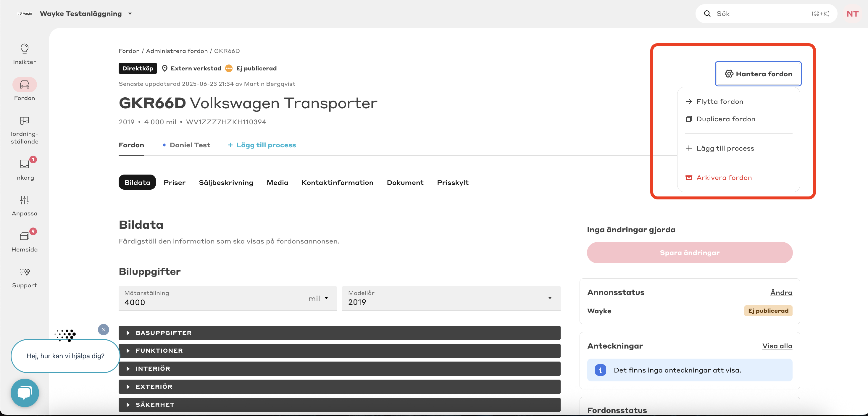
Task: Select the Fordon car icon in sidebar
Action: (x=25, y=85)
